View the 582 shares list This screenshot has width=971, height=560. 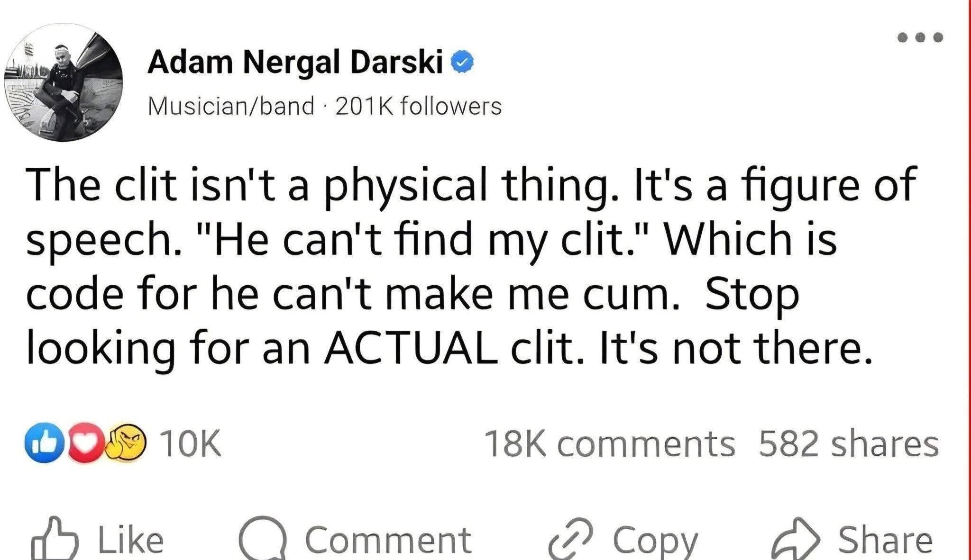(848, 444)
